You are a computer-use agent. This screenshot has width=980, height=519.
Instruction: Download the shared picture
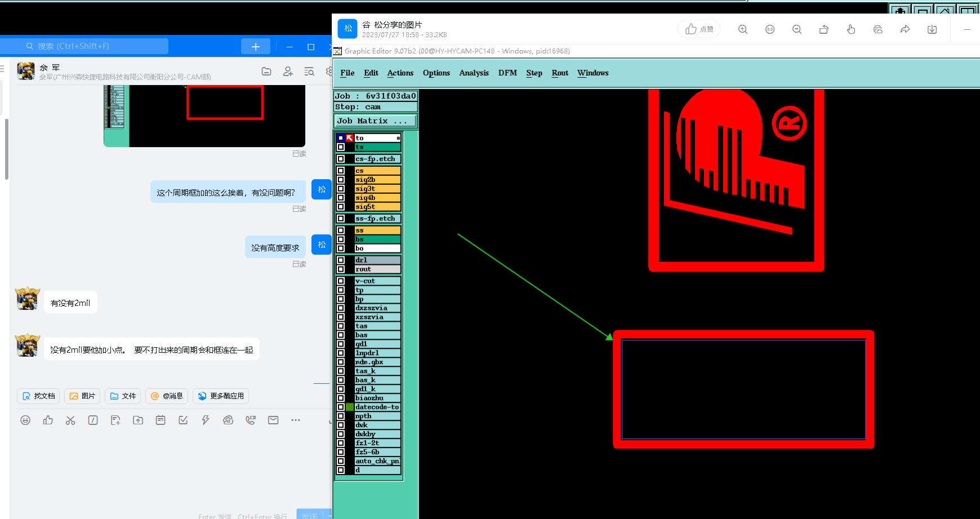[932, 29]
